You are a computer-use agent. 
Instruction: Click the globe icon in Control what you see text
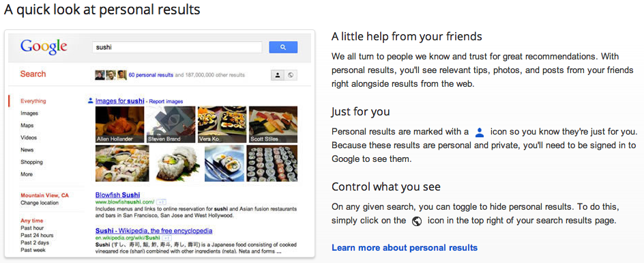pyautogui.click(x=416, y=221)
